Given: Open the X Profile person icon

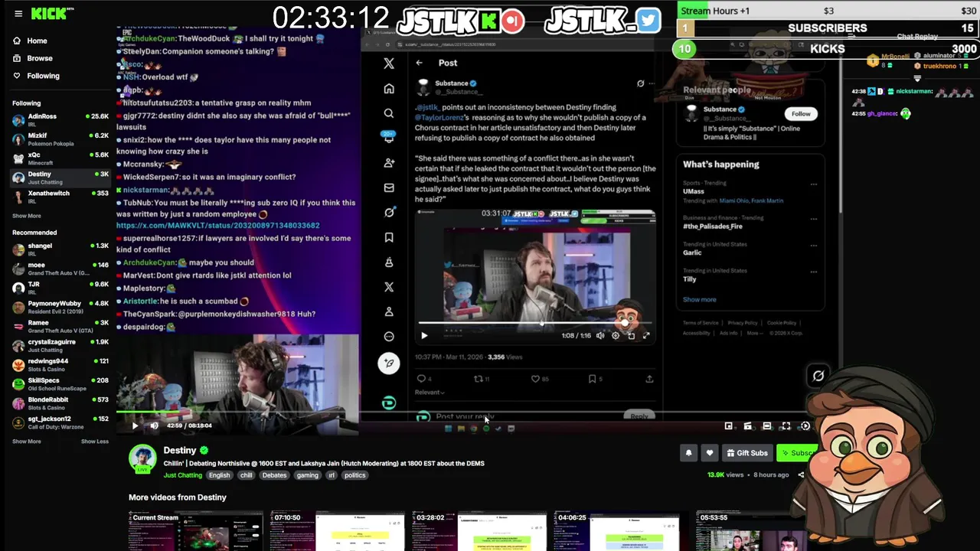Looking at the screenshot, I should tap(389, 311).
